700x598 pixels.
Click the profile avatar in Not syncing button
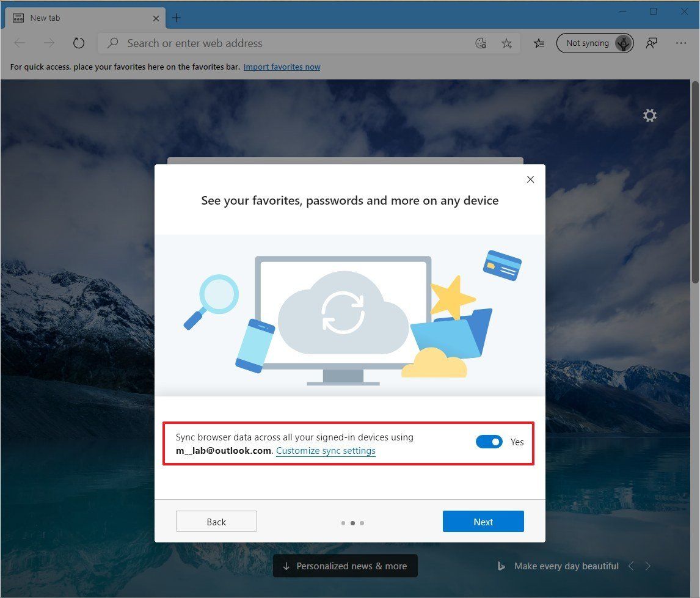click(623, 43)
